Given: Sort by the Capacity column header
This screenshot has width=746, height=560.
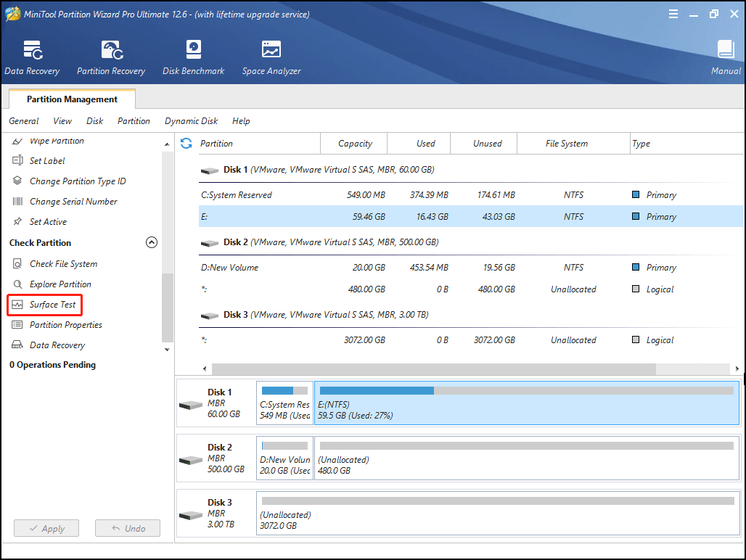Looking at the screenshot, I should (354, 144).
